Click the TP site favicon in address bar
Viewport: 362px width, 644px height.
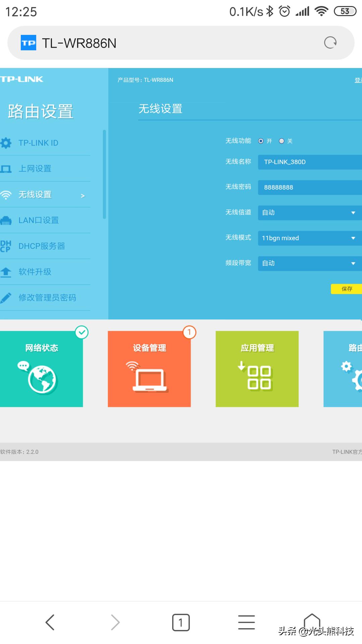(x=28, y=43)
